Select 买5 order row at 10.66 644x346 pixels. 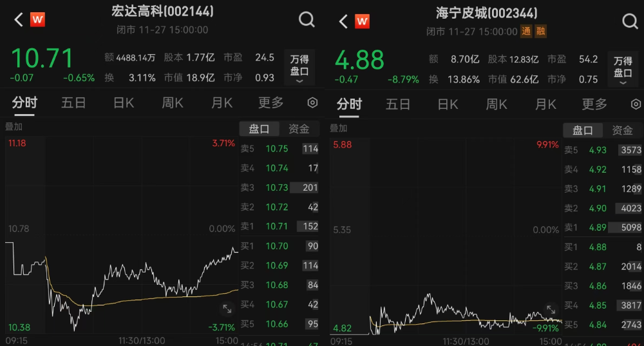click(279, 324)
